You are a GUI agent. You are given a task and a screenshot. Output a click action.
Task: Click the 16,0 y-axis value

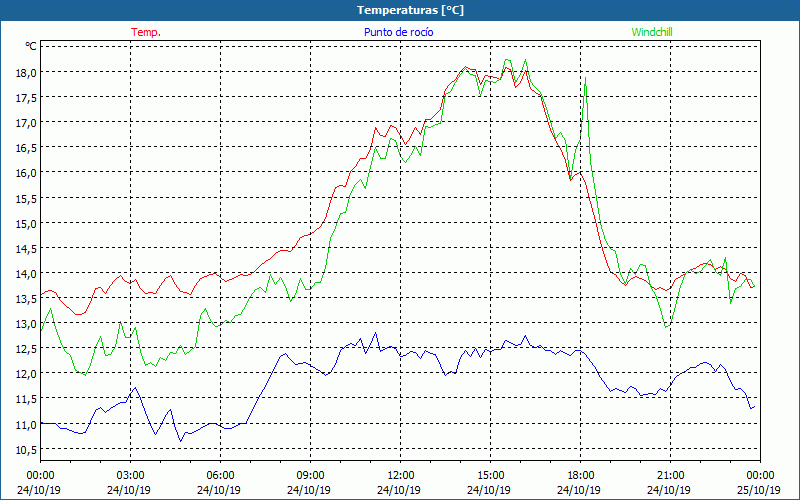point(27,173)
